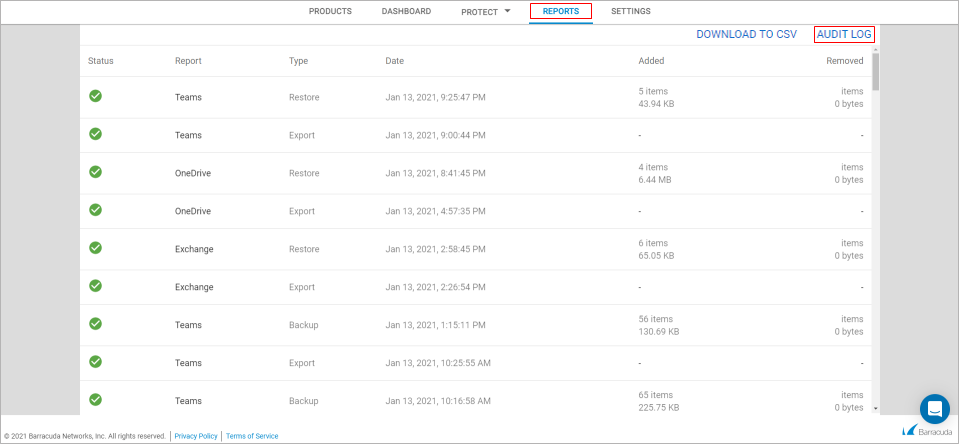This screenshot has width=959, height=444.
Task: Click Export type in OneDrive 4:57:35 PM row
Action: [302, 211]
